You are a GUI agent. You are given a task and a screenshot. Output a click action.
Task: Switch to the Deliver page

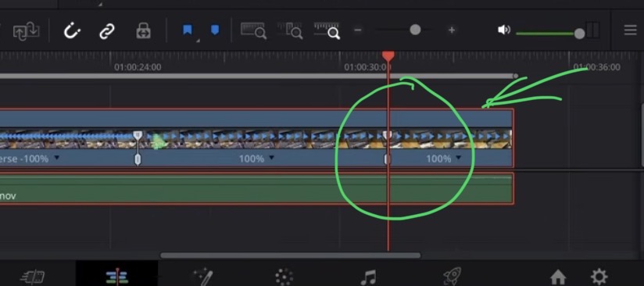click(x=452, y=277)
